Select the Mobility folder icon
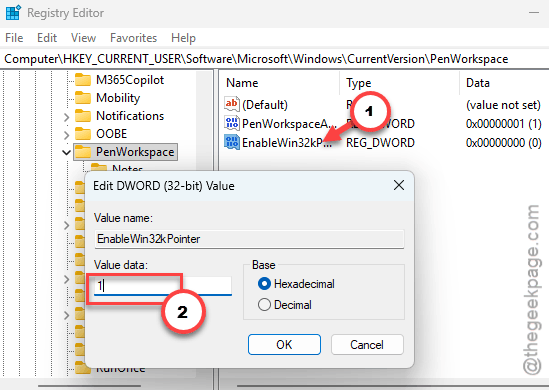The width and height of the screenshot is (549, 390). click(83, 98)
